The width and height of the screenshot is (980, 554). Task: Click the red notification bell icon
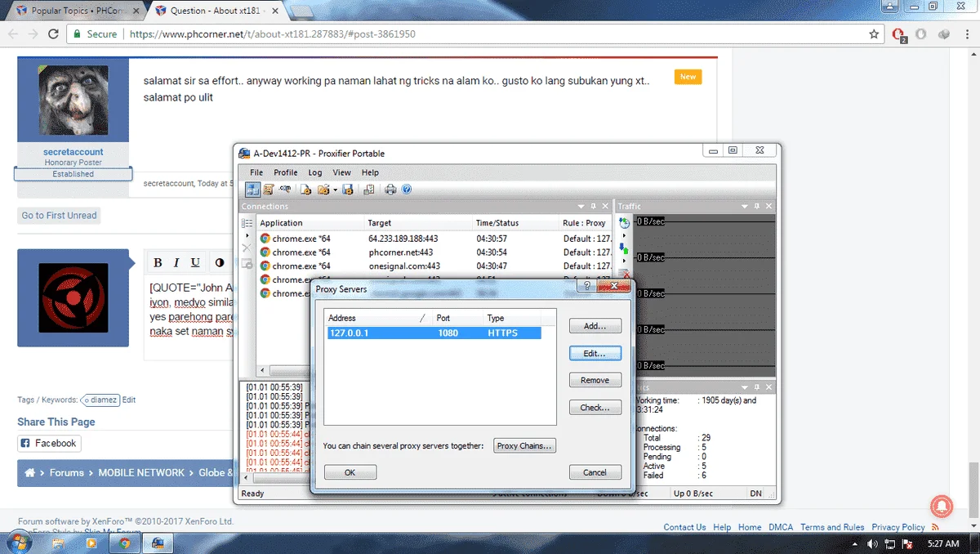[x=942, y=507]
